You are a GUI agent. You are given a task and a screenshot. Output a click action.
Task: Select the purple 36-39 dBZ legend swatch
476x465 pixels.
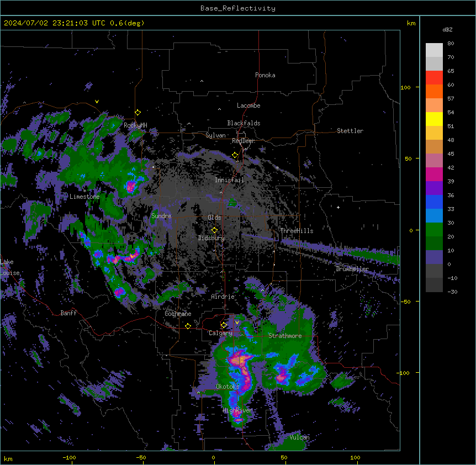click(x=434, y=188)
